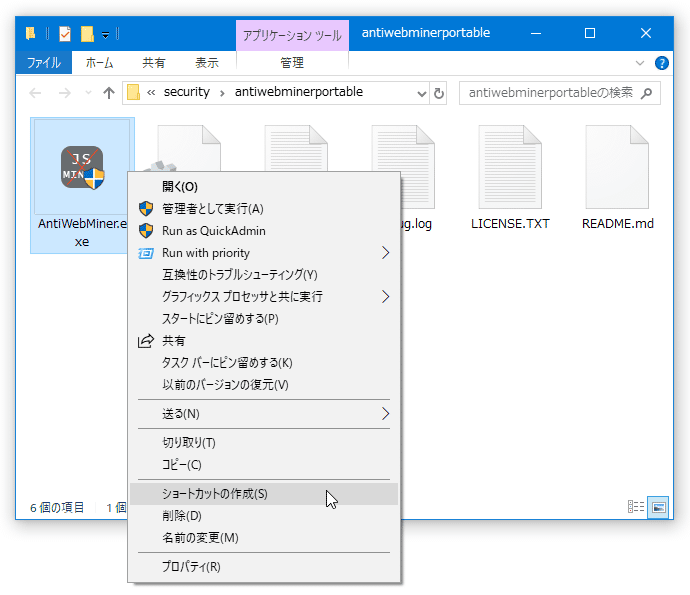Click the アプリケーション ツール tab header

click(x=292, y=35)
